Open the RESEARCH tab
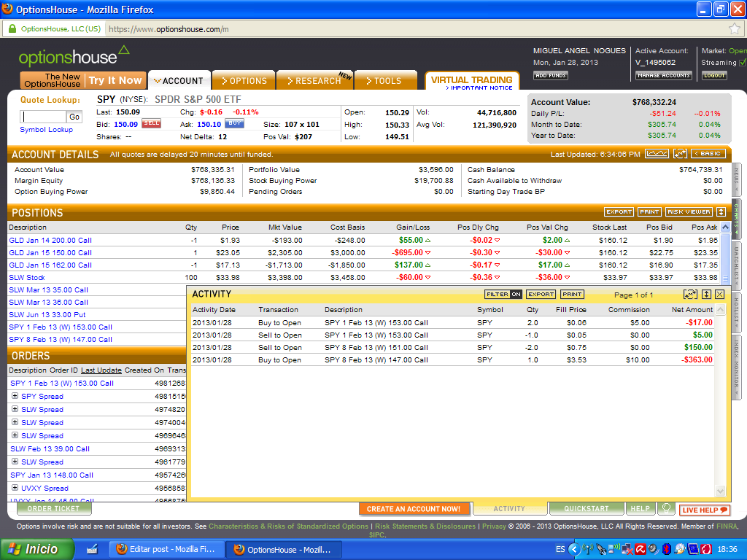Viewport: 747px width, 560px height. pos(314,80)
